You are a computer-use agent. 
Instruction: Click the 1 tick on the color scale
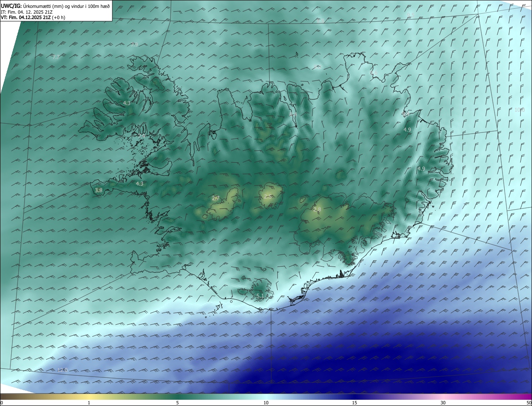(89, 403)
